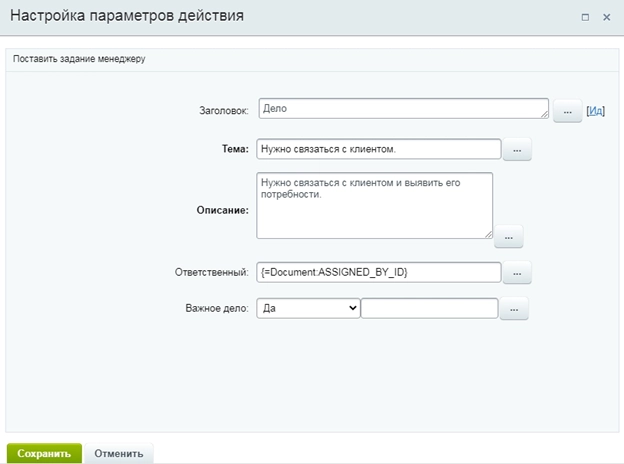Click the Ответственный: label
This screenshot has height=464, width=624.
(212, 272)
